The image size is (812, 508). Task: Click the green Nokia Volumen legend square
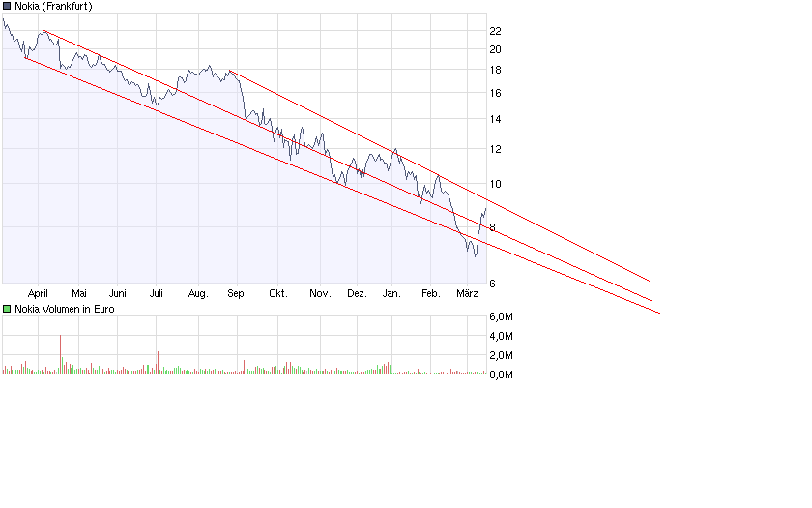tap(7, 309)
